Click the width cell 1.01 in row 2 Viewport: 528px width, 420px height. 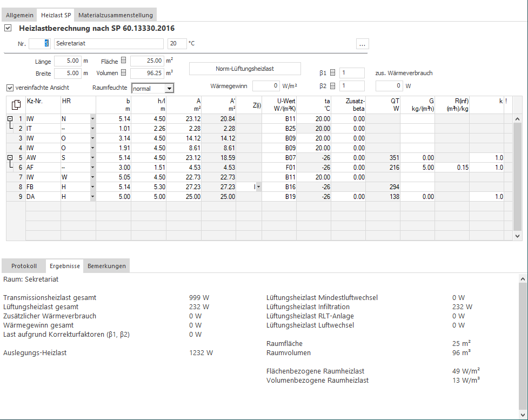click(113, 129)
